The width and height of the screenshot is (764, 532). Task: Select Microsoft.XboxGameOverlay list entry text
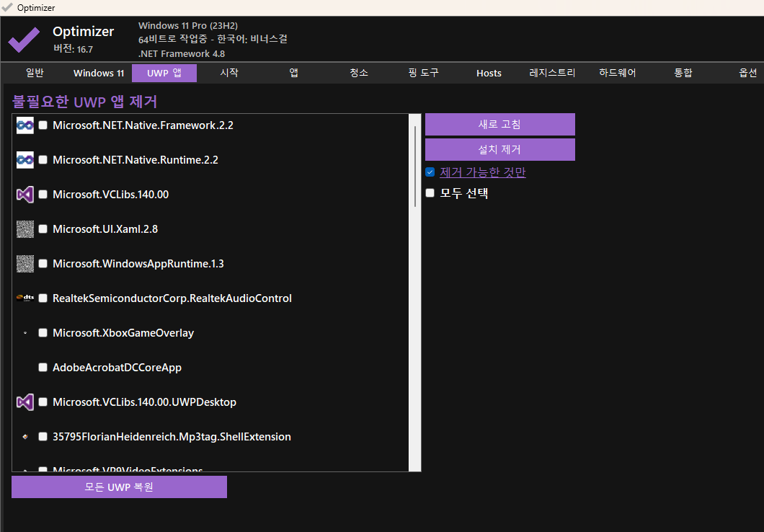pyautogui.click(x=123, y=333)
